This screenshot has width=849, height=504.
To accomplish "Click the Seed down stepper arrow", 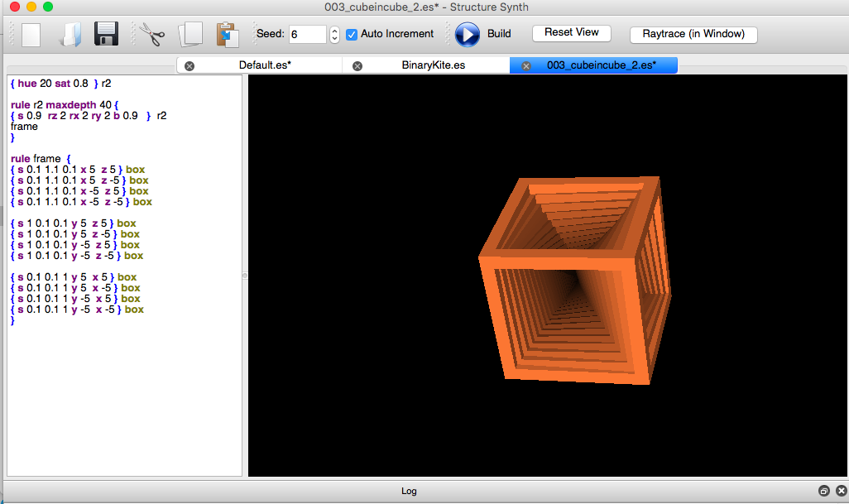I will (x=333, y=38).
